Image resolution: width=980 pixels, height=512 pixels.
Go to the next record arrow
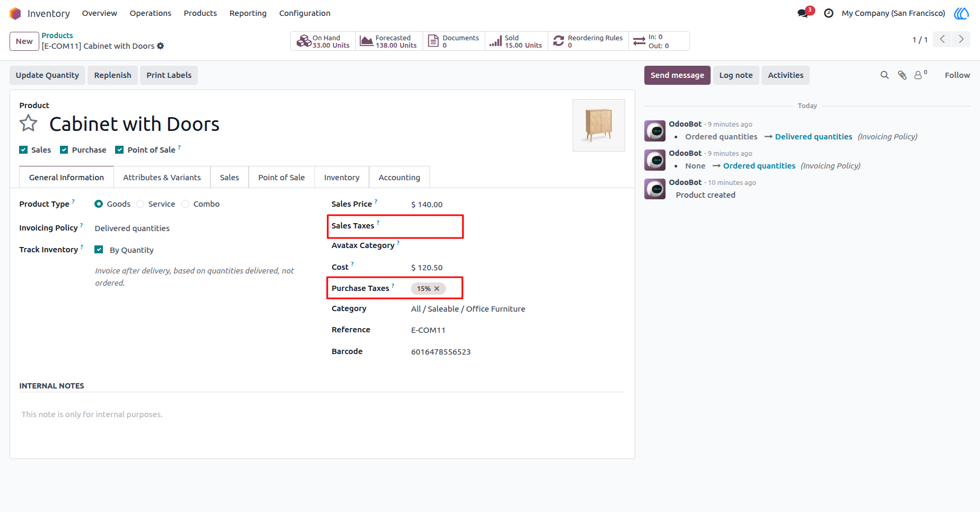coord(961,39)
